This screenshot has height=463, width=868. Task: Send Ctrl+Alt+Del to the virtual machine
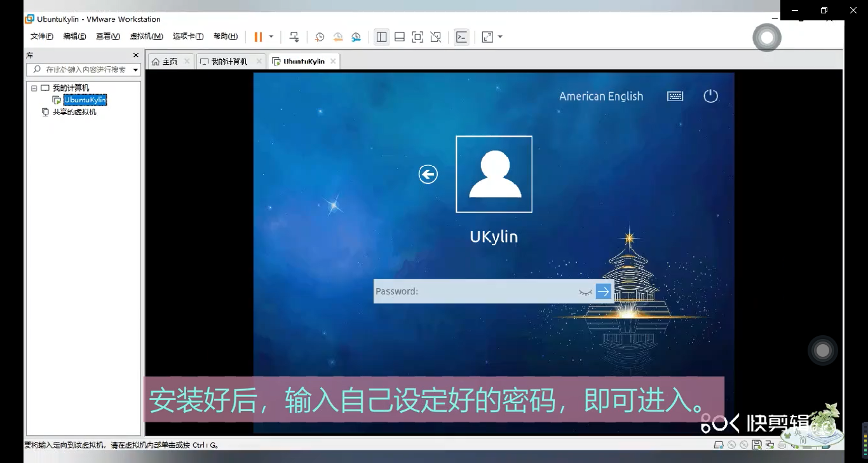[294, 37]
